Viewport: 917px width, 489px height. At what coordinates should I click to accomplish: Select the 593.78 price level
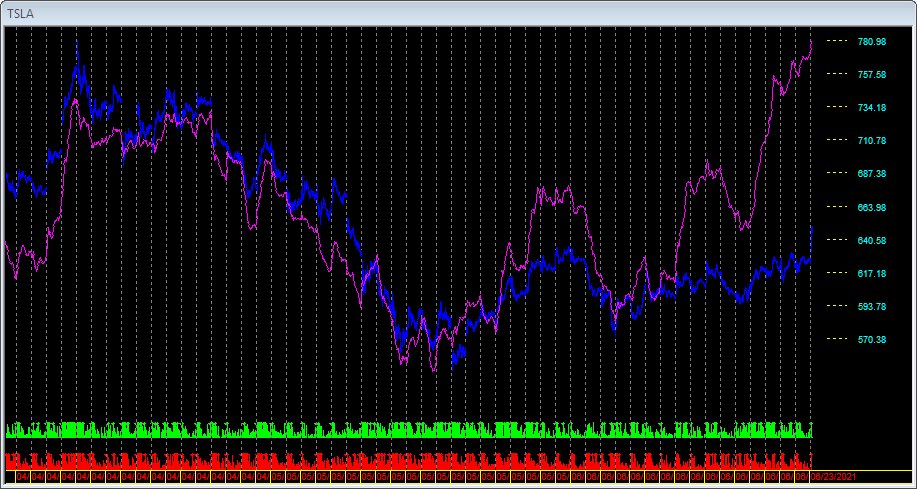pyautogui.click(x=872, y=307)
